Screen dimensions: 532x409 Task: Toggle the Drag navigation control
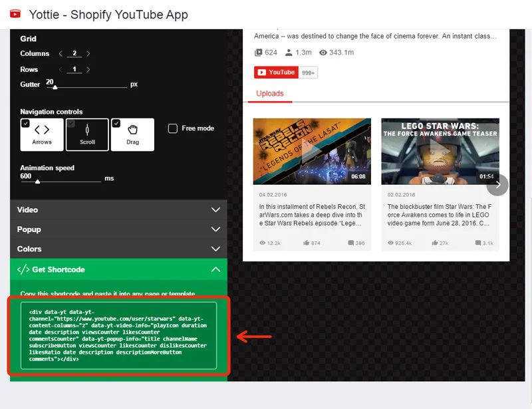coord(132,134)
